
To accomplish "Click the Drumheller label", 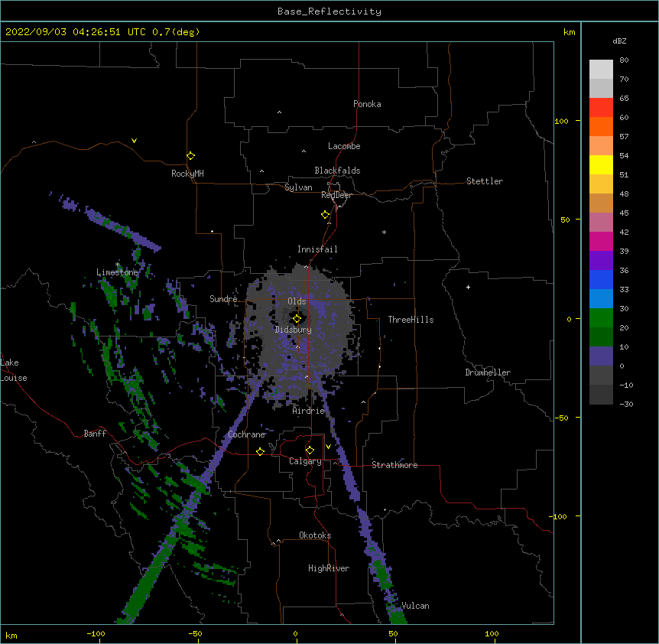I will 488,372.
